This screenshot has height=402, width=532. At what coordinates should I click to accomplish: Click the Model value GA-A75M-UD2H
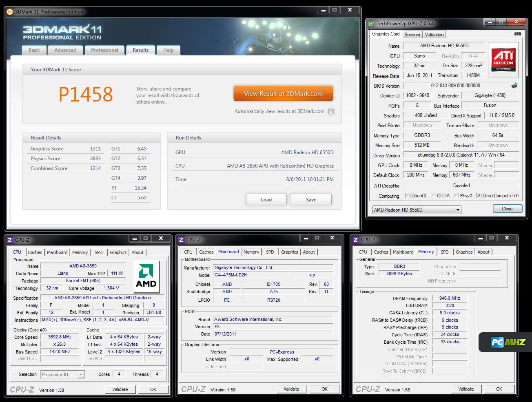pos(251,275)
